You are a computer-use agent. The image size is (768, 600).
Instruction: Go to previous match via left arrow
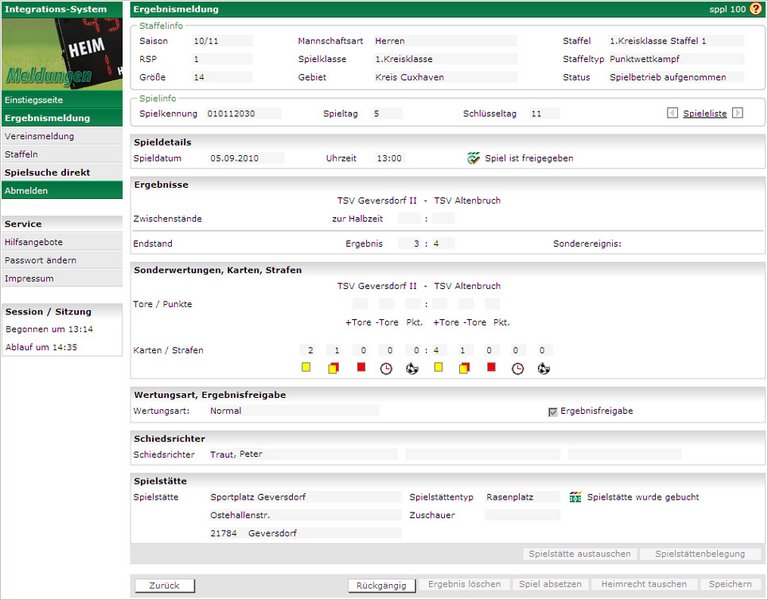tap(672, 113)
